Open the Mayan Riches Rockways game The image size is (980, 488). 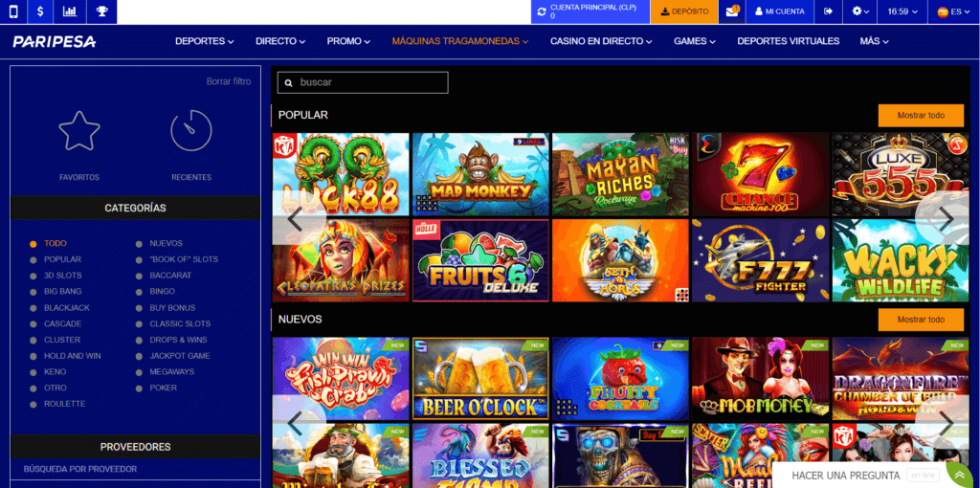pos(620,174)
